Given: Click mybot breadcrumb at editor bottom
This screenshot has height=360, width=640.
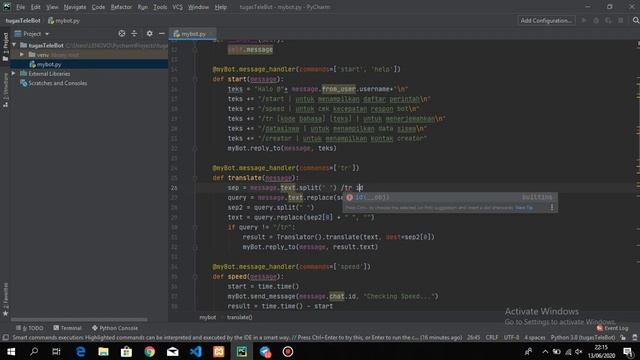Looking at the screenshot, I should pyautogui.click(x=208, y=317).
